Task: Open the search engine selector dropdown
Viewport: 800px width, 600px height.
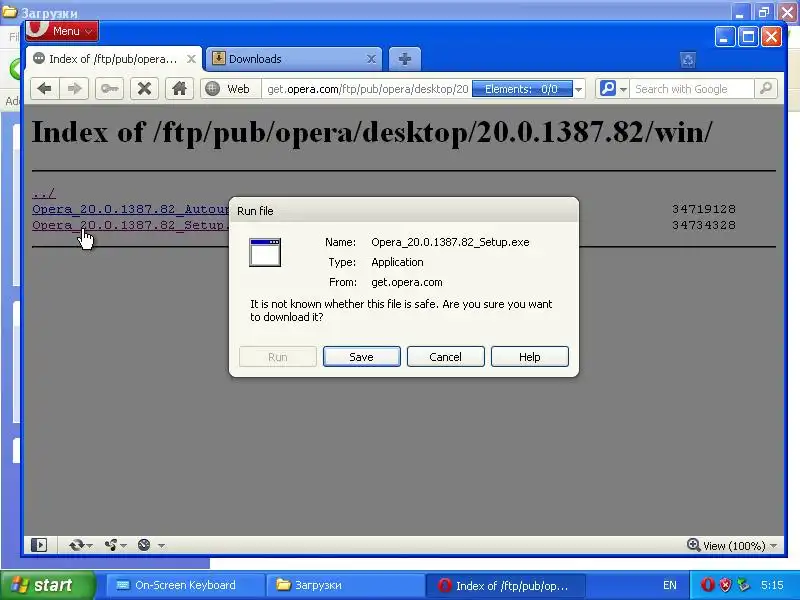Action: click(x=612, y=89)
